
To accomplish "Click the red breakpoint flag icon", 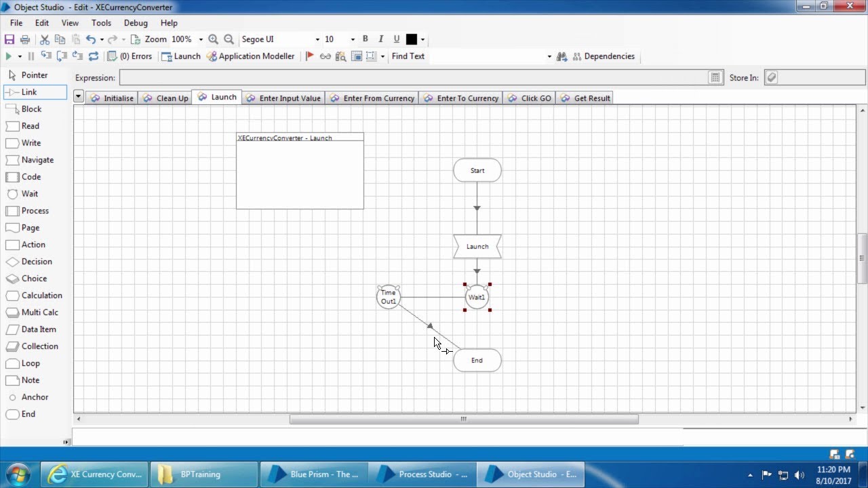I will point(309,56).
